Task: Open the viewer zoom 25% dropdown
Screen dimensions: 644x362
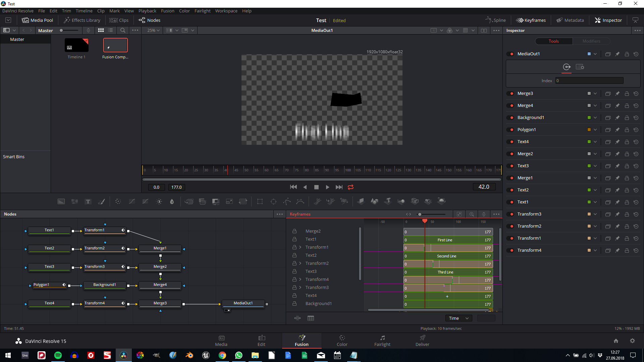Action: 153,31
